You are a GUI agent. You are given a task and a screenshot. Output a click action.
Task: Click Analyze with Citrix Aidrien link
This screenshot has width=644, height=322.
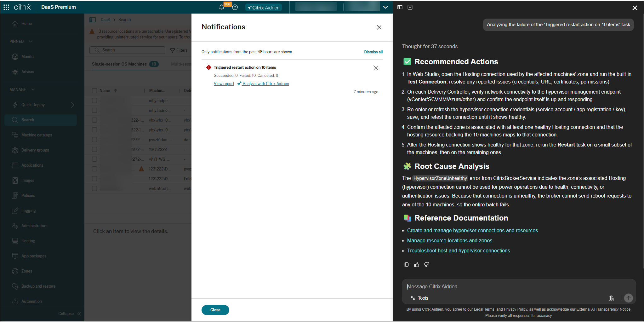coord(266,84)
